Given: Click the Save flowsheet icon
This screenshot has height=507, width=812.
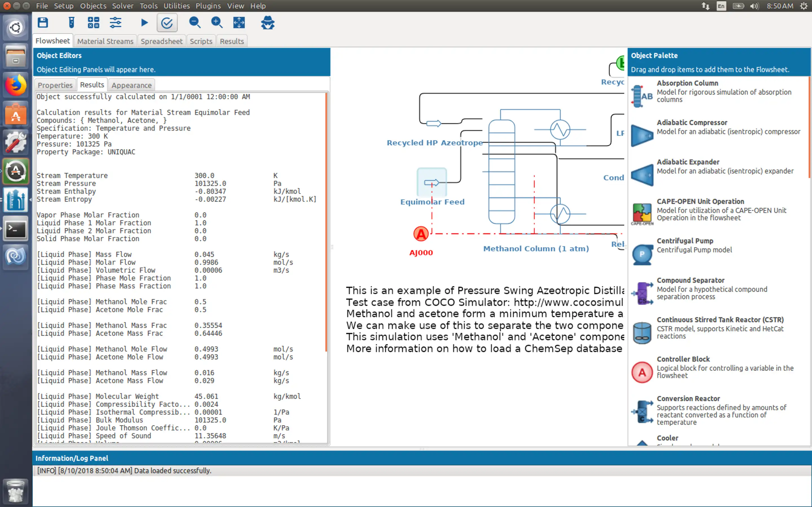Looking at the screenshot, I should [x=45, y=22].
